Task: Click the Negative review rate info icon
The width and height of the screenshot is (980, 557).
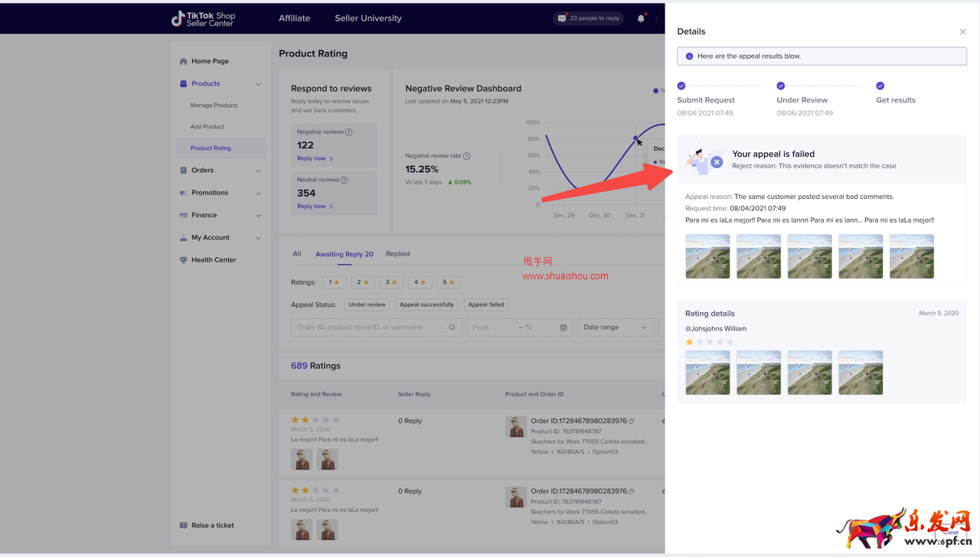Action: (x=466, y=156)
